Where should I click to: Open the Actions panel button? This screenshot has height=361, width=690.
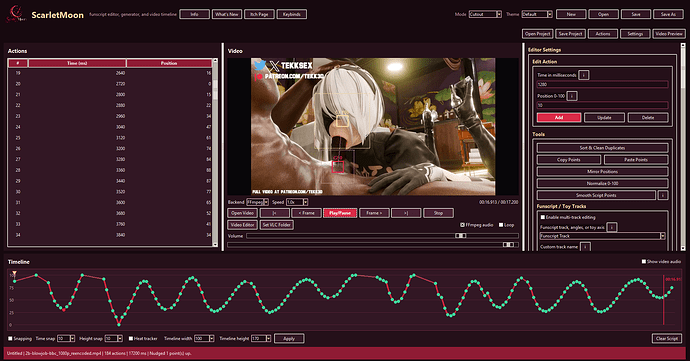pyautogui.click(x=603, y=33)
